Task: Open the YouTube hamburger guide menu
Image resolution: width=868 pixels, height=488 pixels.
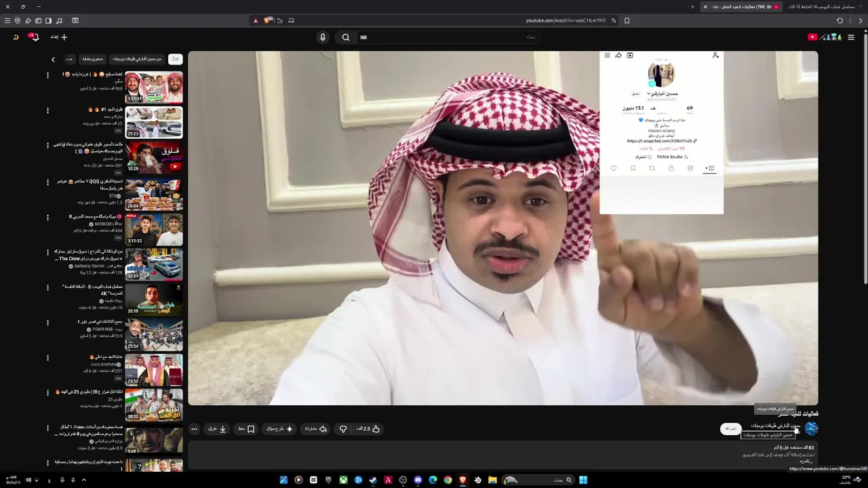Action: [x=851, y=37]
